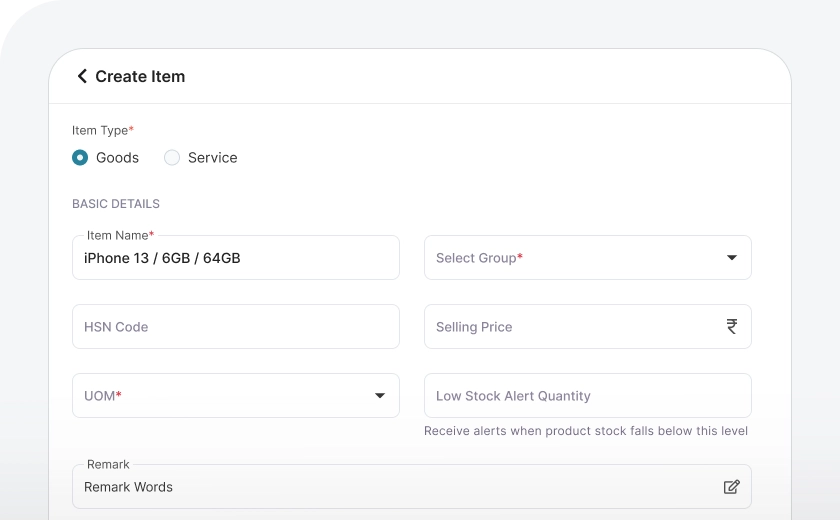Click into the HSN Code field

tap(235, 327)
